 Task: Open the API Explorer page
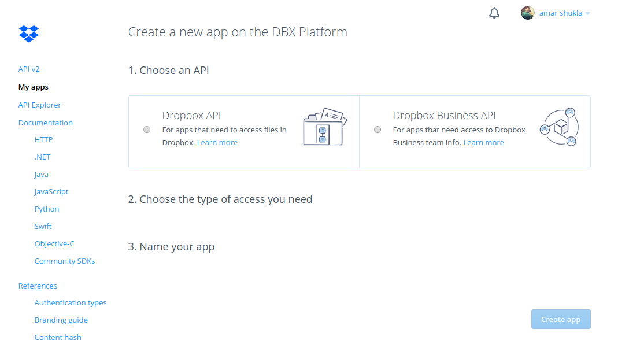coord(39,105)
